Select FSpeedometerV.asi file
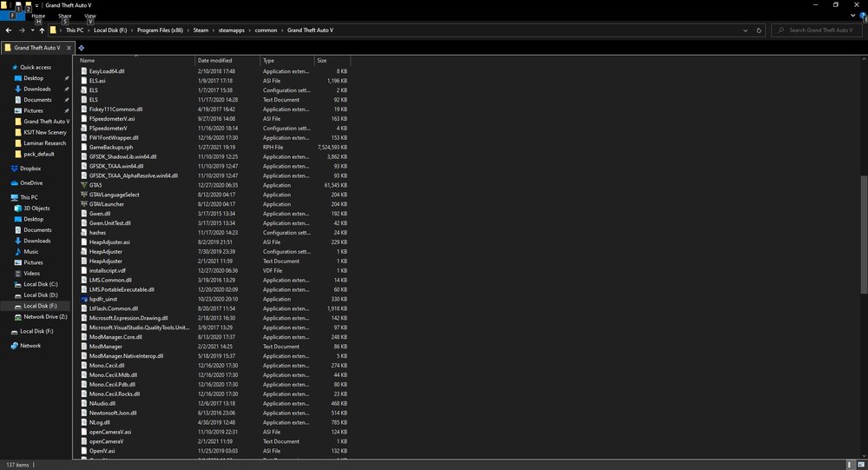The width and height of the screenshot is (868, 470). tap(112, 119)
